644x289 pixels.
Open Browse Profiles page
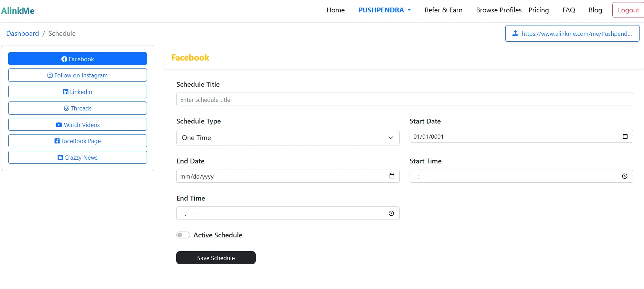pos(499,10)
